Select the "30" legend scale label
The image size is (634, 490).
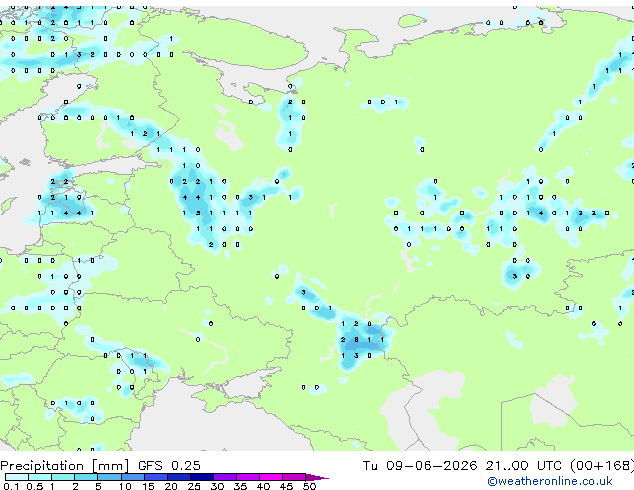(x=217, y=486)
